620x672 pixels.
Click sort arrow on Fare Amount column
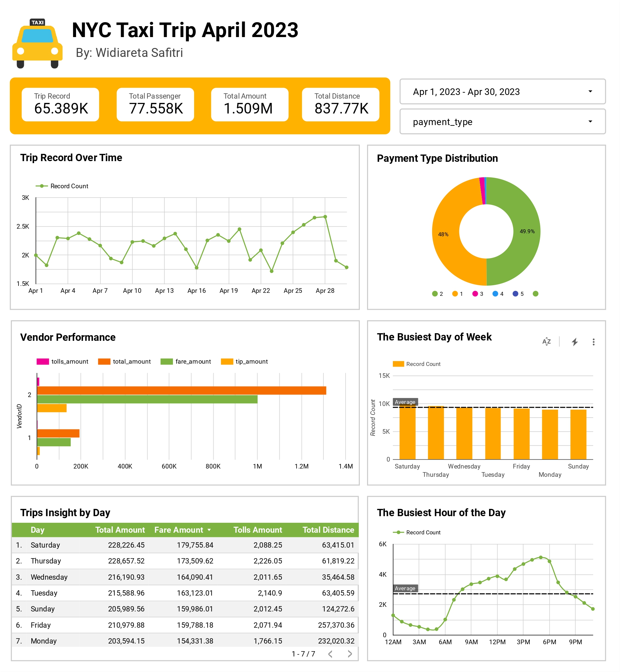[x=209, y=530]
